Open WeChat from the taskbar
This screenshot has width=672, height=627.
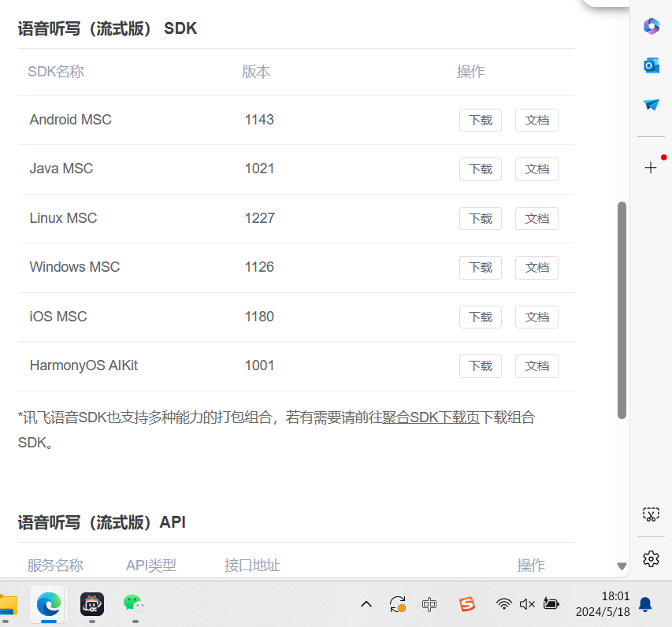(x=134, y=604)
